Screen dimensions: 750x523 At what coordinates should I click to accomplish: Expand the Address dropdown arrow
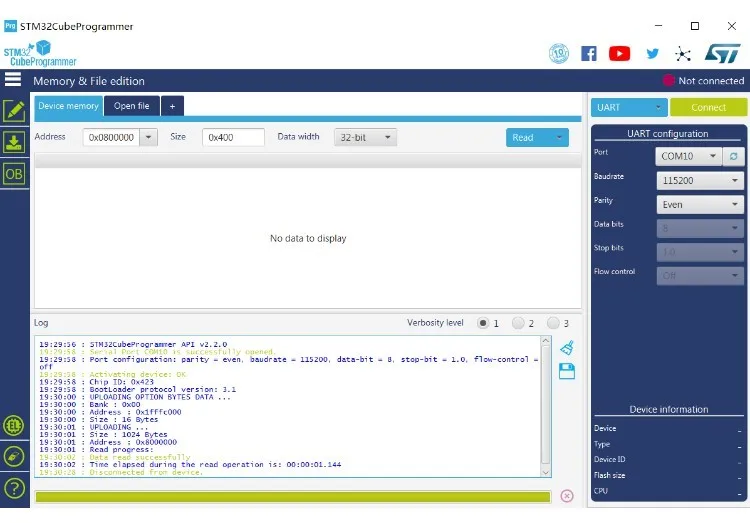coord(149,137)
